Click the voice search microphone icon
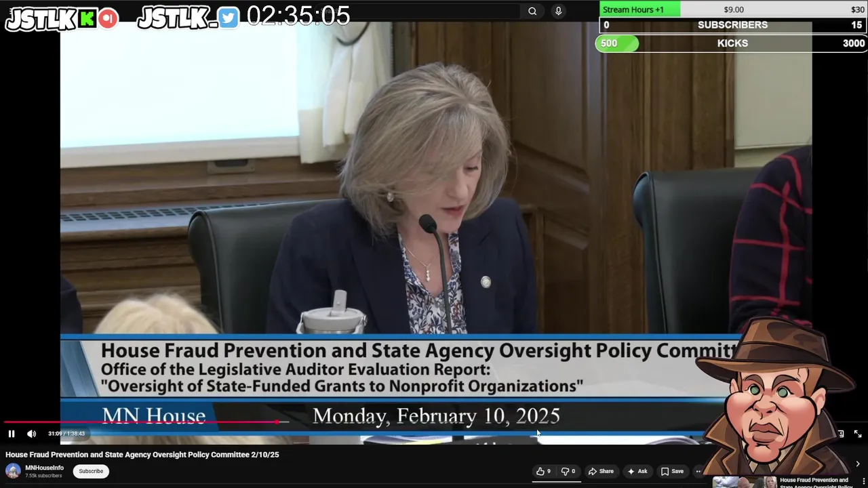This screenshot has width=868, height=488. 558,11
